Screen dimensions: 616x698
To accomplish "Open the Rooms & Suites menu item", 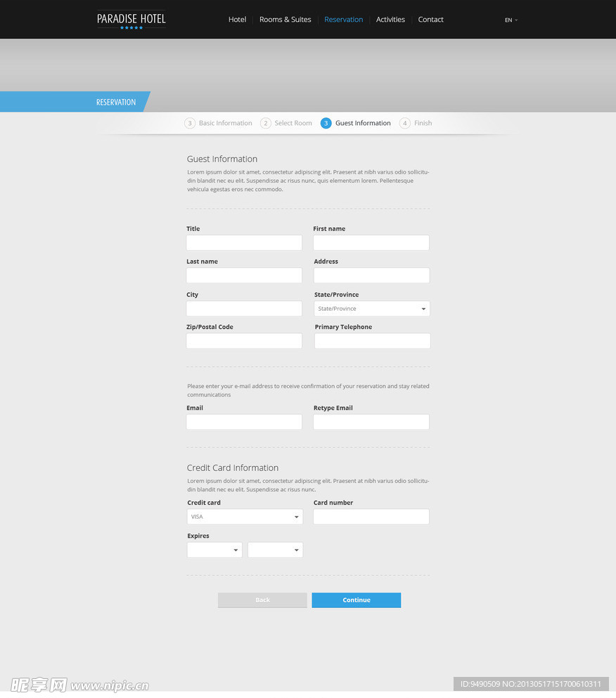I will click(285, 20).
